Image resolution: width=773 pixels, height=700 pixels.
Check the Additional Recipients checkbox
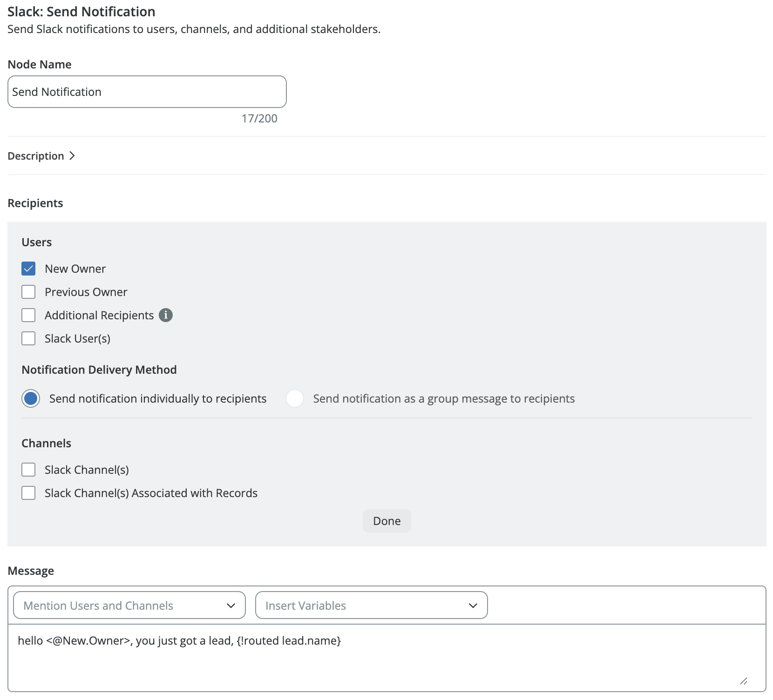coord(28,315)
